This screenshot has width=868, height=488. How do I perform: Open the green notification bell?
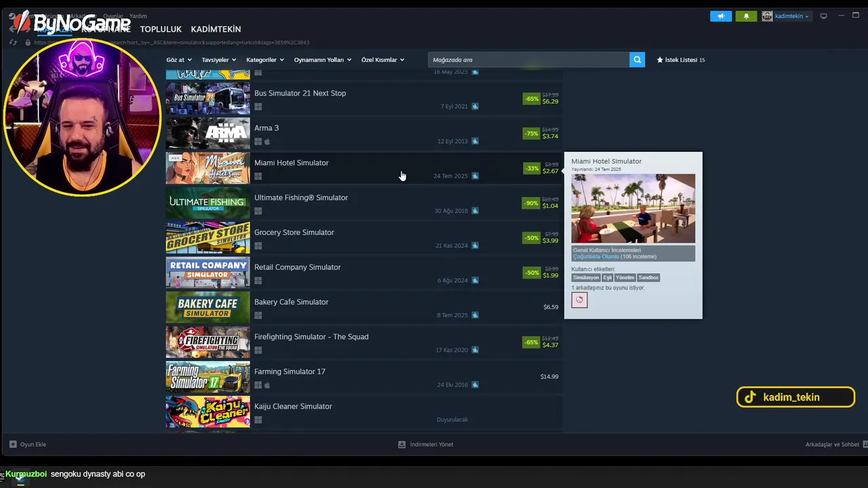[746, 16]
